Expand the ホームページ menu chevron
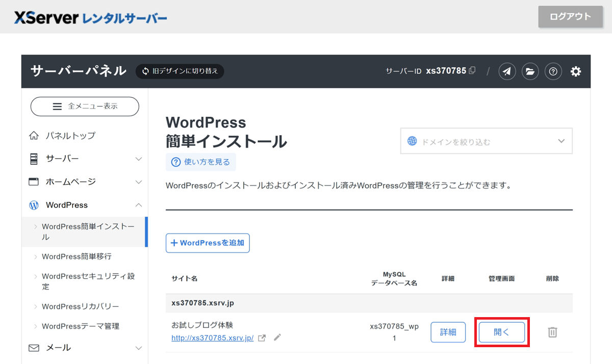 point(138,182)
